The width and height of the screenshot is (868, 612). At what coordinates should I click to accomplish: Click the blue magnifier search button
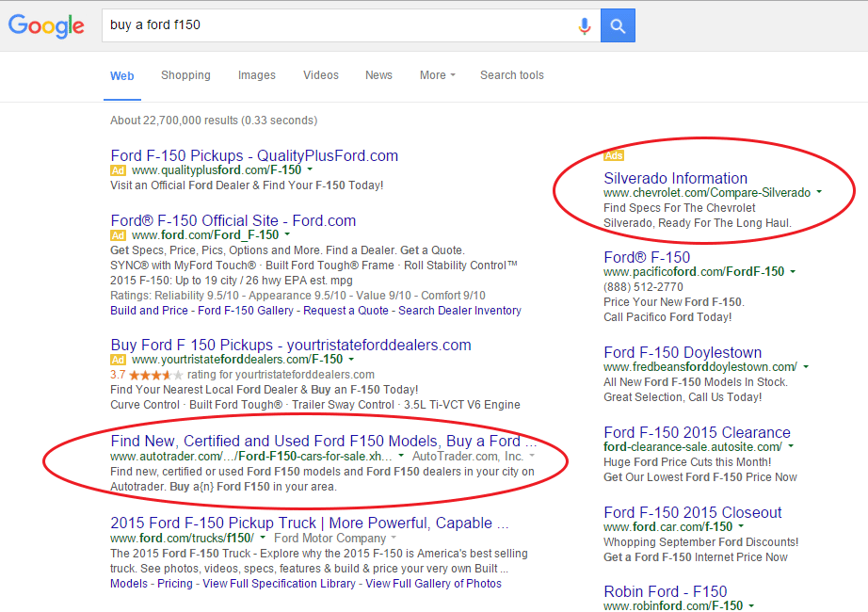(618, 25)
